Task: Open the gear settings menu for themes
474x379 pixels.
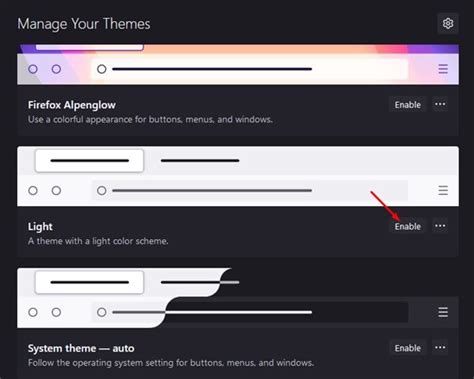Action: [448, 23]
